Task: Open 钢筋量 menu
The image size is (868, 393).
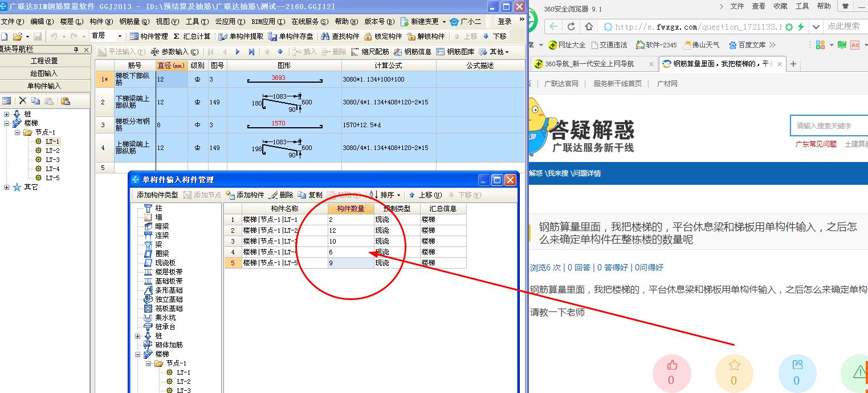Action: point(135,22)
